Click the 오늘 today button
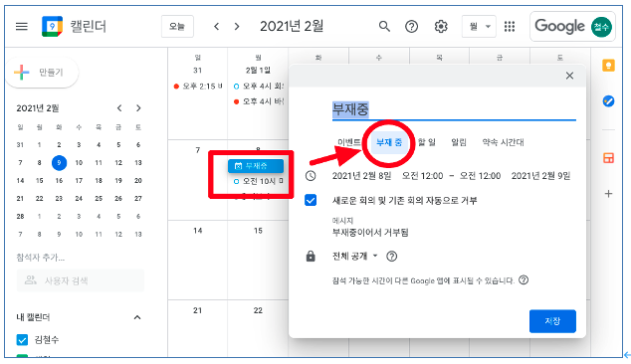This screenshot has width=631, height=364. click(177, 27)
